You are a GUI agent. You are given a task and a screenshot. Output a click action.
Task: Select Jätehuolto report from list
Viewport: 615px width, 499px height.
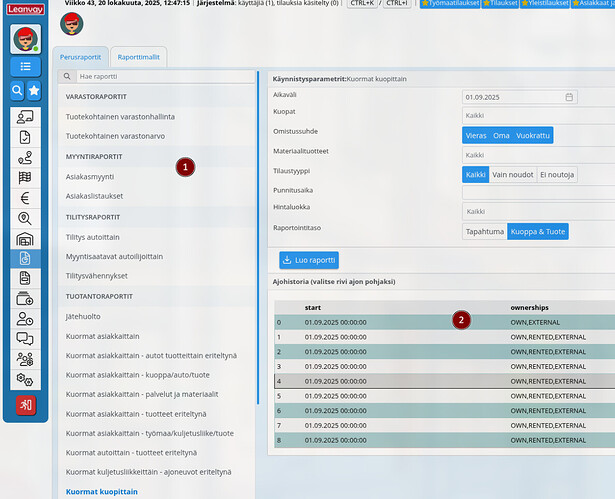point(88,316)
